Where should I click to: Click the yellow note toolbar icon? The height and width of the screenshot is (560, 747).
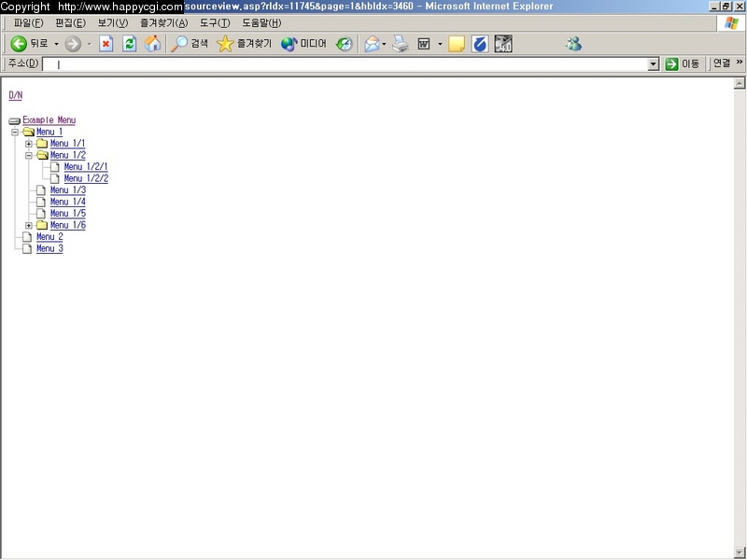tap(457, 44)
